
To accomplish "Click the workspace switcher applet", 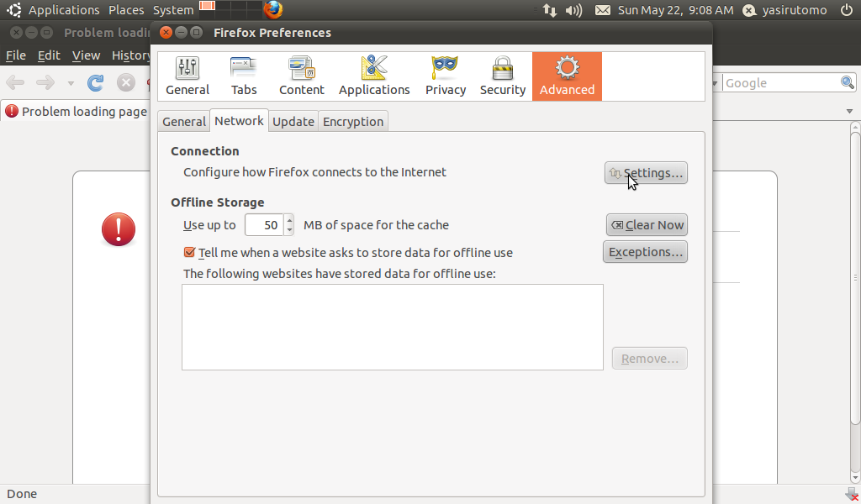I will [x=230, y=9].
